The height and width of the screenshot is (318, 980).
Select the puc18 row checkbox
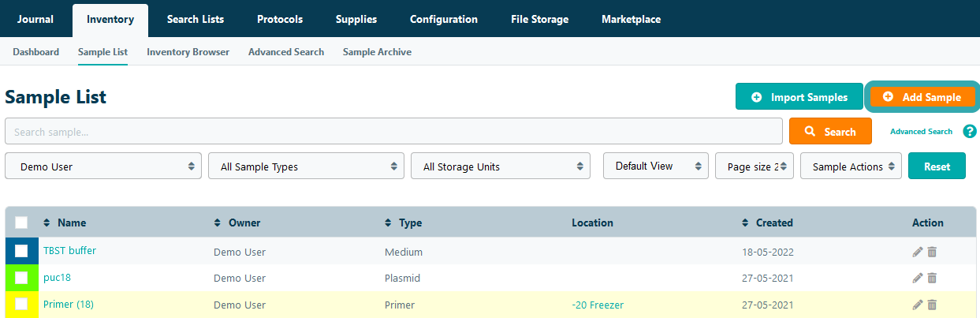click(x=21, y=278)
